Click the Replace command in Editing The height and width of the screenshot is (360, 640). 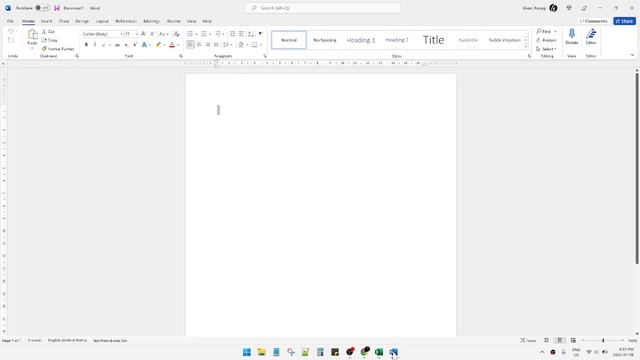pyautogui.click(x=546, y=40)
